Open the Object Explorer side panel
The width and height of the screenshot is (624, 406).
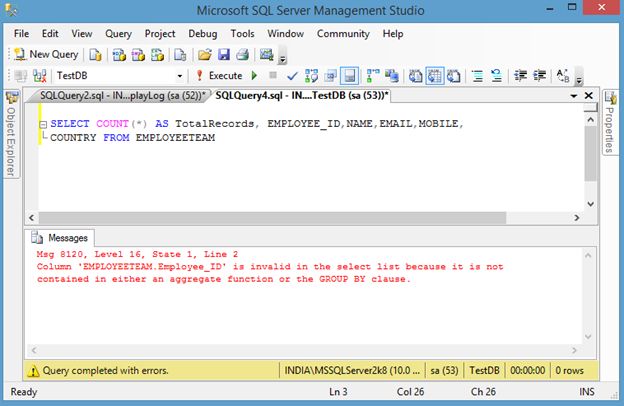[x=11, y=135]
